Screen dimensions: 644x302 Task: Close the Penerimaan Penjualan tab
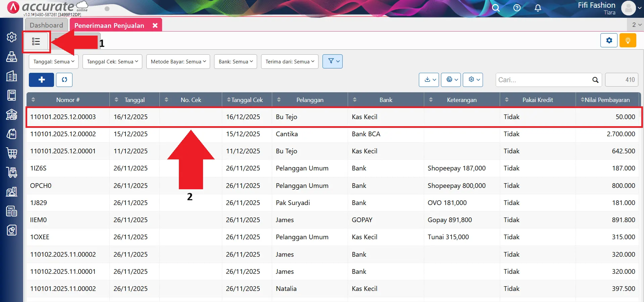(155, 26)
